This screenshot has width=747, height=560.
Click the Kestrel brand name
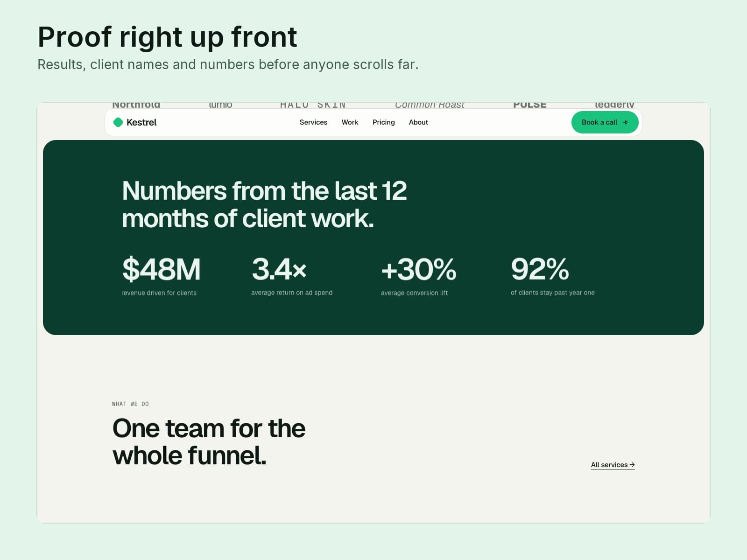141,122
